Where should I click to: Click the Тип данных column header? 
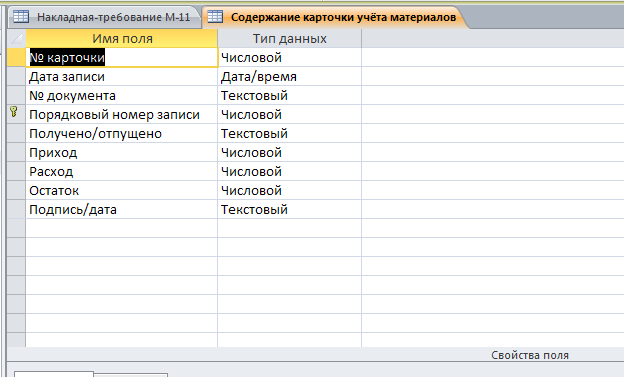(x=289, y=39)
